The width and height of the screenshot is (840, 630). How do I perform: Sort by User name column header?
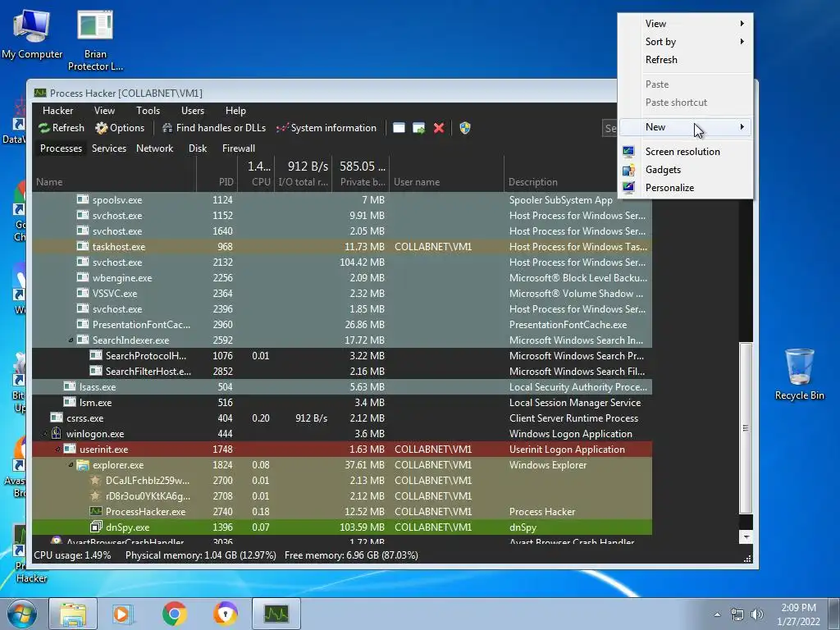446,174
